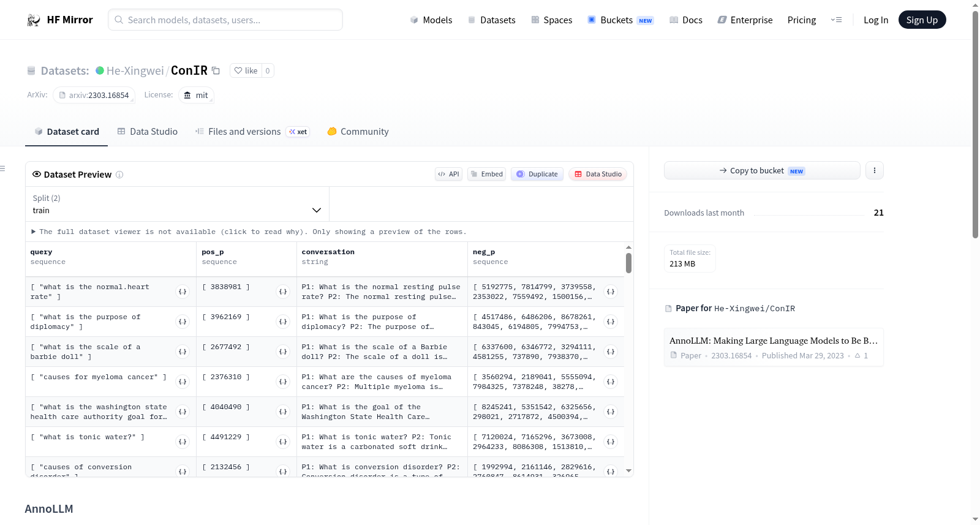Expand JSON for query 'what is the normal.heart rate'

pos(183,292)
